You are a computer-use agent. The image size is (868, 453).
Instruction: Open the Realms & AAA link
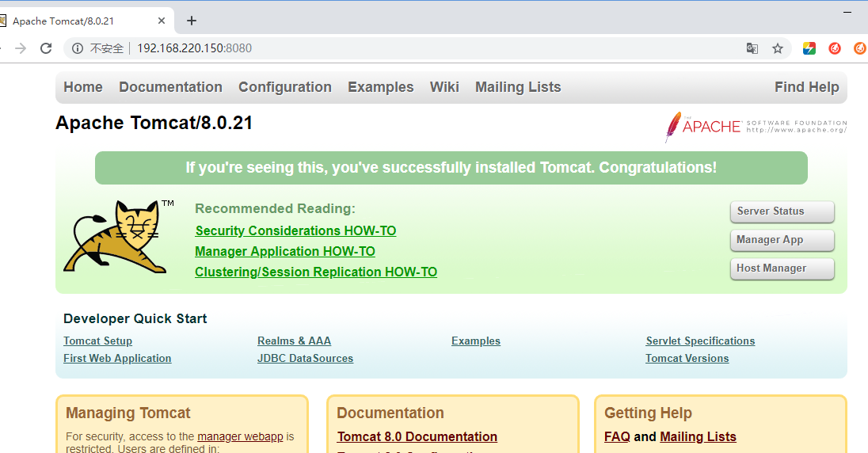294,341
